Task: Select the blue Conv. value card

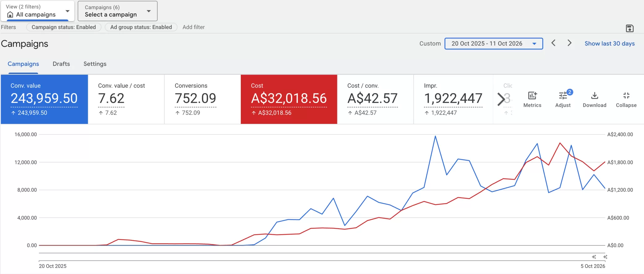Action: 44,99
